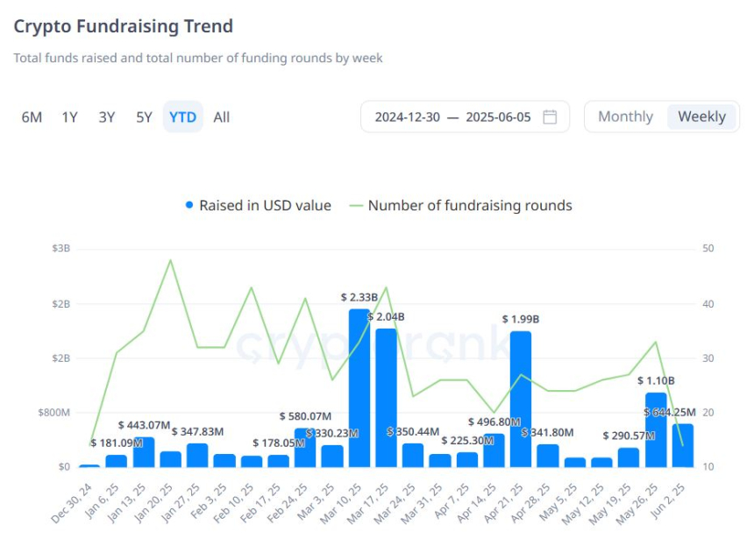Viewport: 754px width, 560px height.
Task: Click the Apr 21, 25 bar labeled $1.99B
Action: pyautogui.click(x=521, y=400)
